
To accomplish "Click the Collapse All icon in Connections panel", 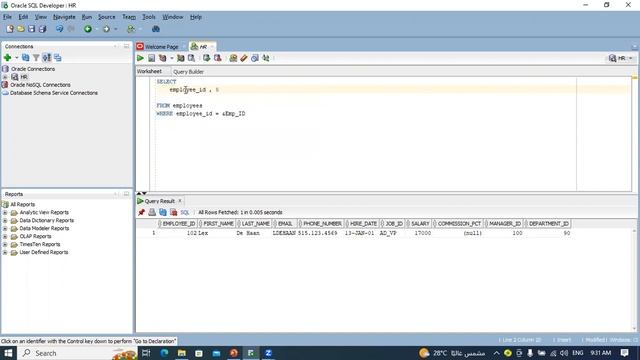I will [58, 58].
